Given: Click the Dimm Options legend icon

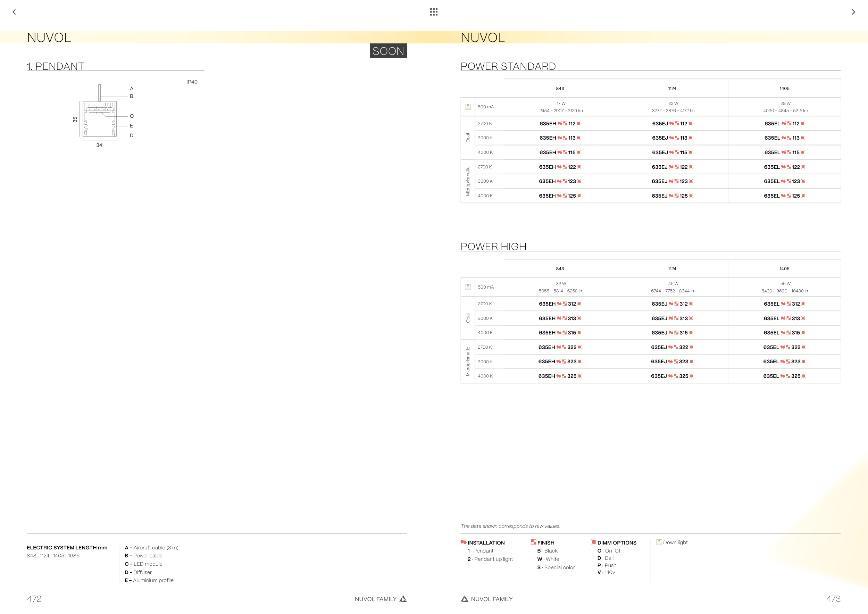Looking at the screenshot, I should click(x=593, y=542).
